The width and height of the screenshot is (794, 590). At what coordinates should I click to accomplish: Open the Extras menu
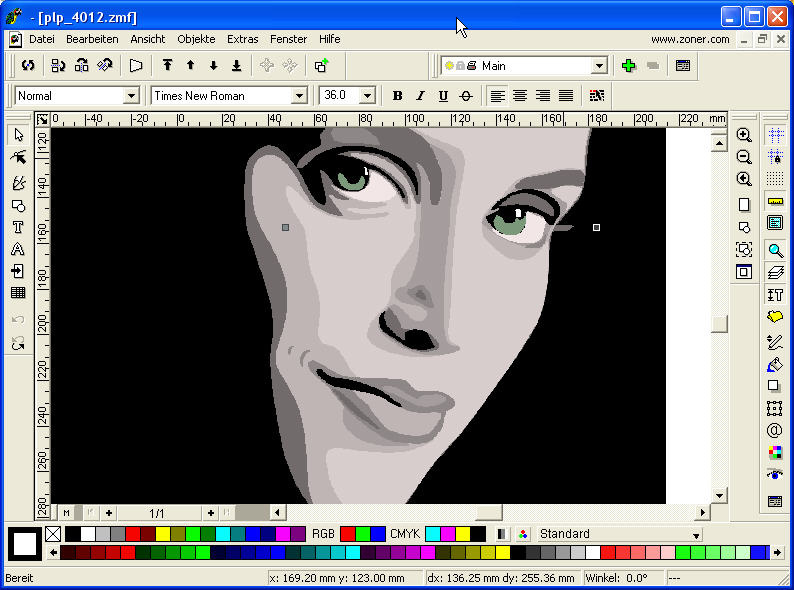(x=243, y=39)
